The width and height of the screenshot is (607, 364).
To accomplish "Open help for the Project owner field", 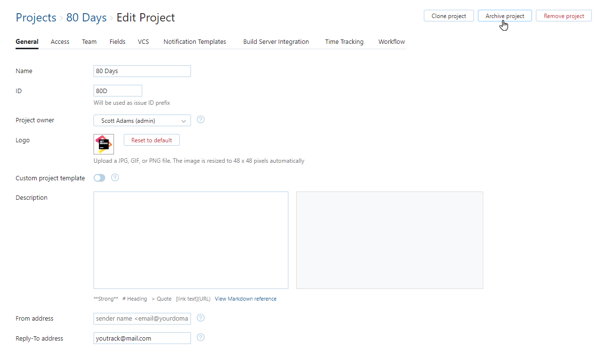I will coord(200,119).
